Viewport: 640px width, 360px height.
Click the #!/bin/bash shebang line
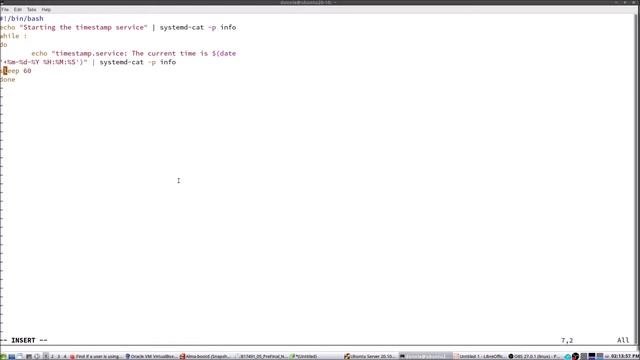point(22,18)
